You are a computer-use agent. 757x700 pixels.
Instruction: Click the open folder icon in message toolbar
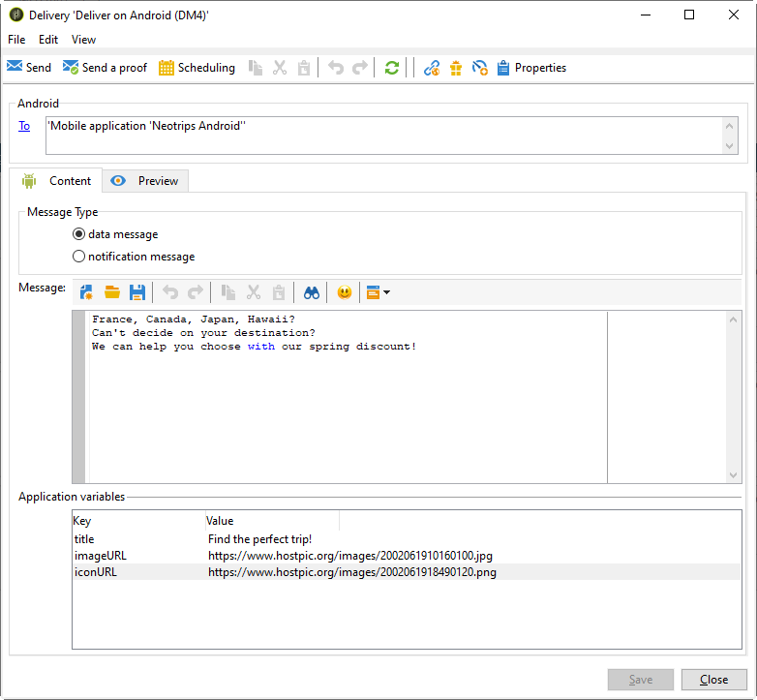point(112,292)
